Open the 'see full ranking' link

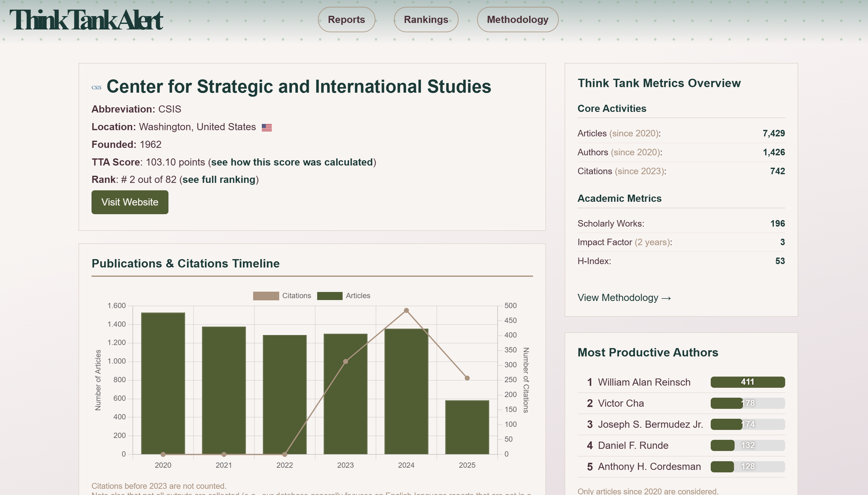point(219,179)
